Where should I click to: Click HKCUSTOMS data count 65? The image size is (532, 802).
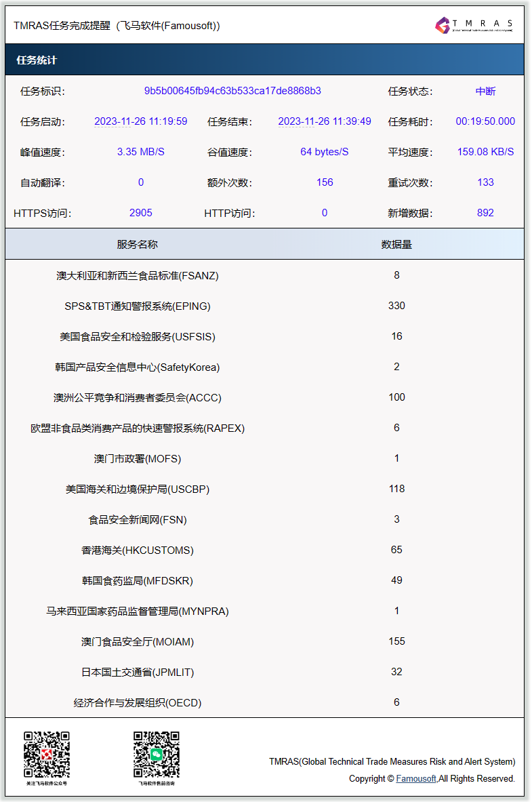pyautogui.click(x=396, y=550)
